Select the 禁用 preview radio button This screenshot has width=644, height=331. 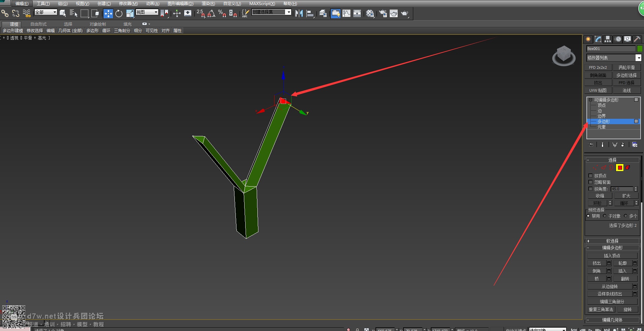pyautogui.click(x=588, y=216)
